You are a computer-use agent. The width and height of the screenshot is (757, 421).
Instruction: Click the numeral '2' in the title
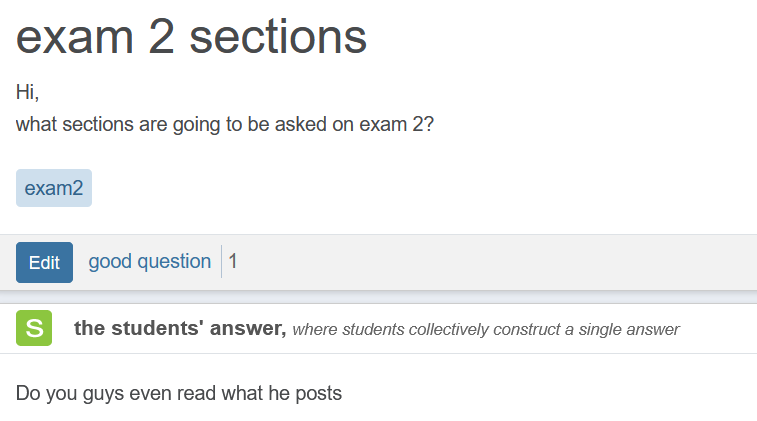(x=161, y=37)
